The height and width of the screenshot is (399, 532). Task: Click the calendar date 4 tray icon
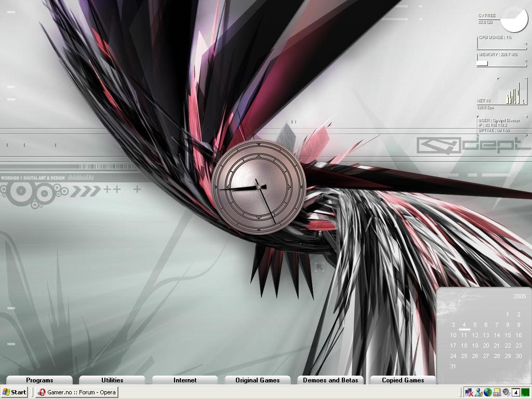click(x=516, y=392)
